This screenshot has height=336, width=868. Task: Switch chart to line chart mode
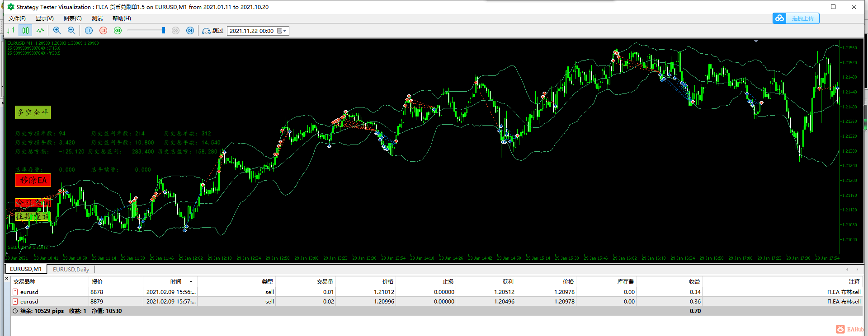(40, 31)
